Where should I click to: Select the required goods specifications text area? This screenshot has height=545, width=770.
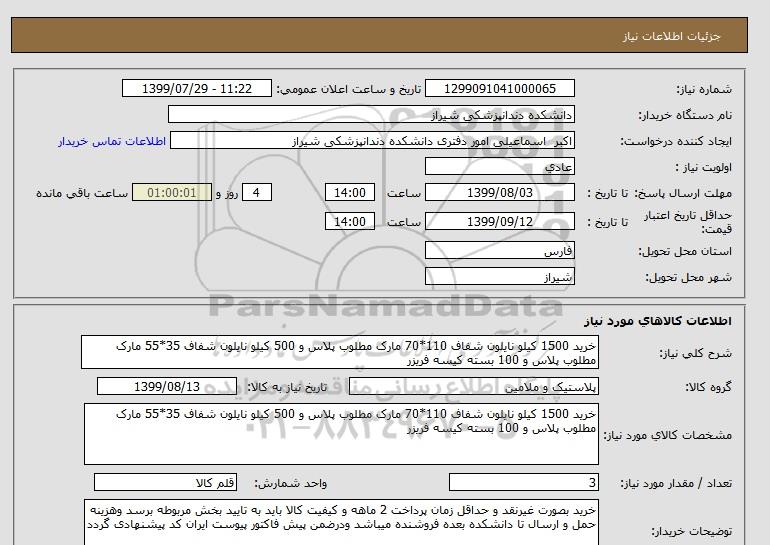point(341,434)
